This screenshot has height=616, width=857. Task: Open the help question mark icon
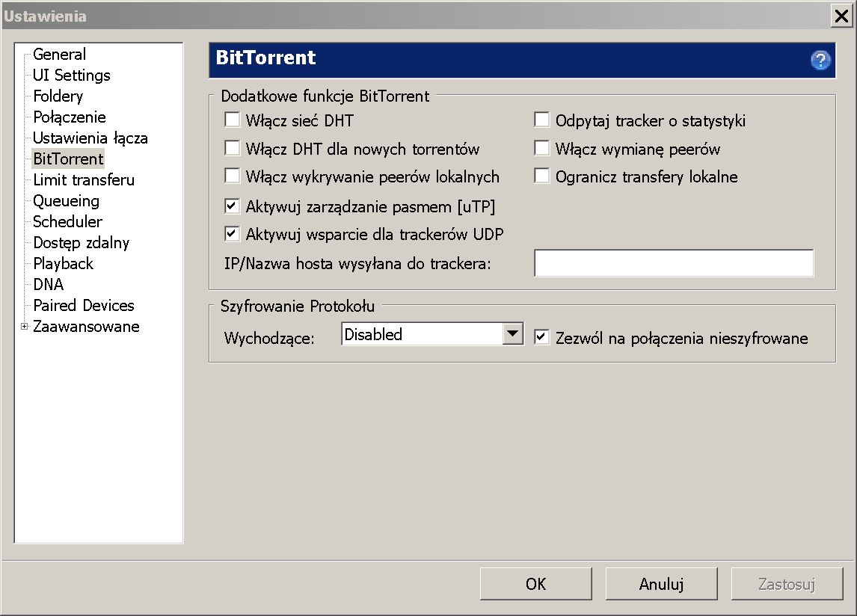[x=820, y=60]
